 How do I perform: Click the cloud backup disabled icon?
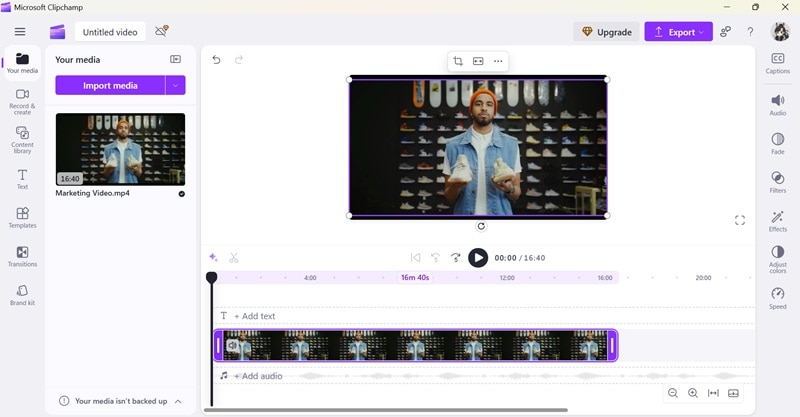tap(162, 31)
